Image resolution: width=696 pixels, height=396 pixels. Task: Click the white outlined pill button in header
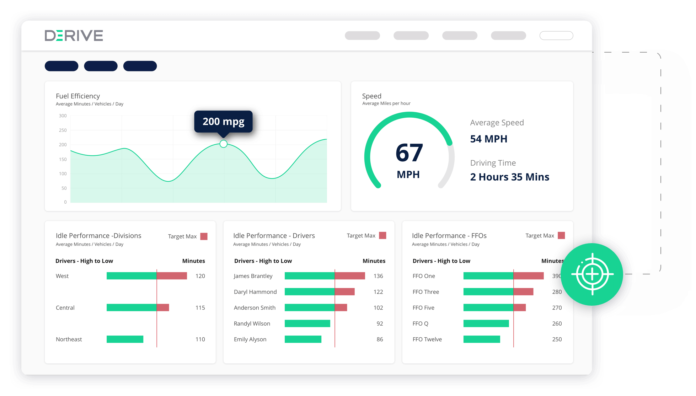click(x=556, y=36)
